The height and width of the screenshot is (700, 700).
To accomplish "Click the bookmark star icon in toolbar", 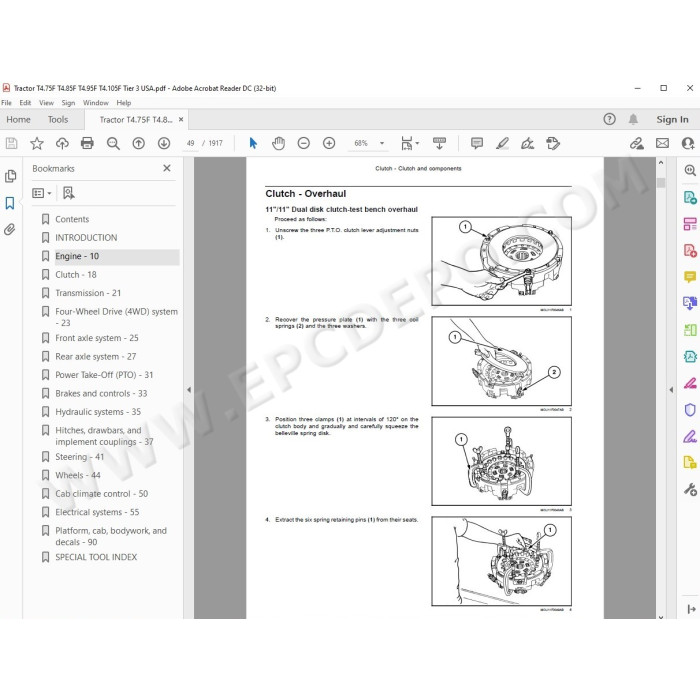I will [37, 143].
